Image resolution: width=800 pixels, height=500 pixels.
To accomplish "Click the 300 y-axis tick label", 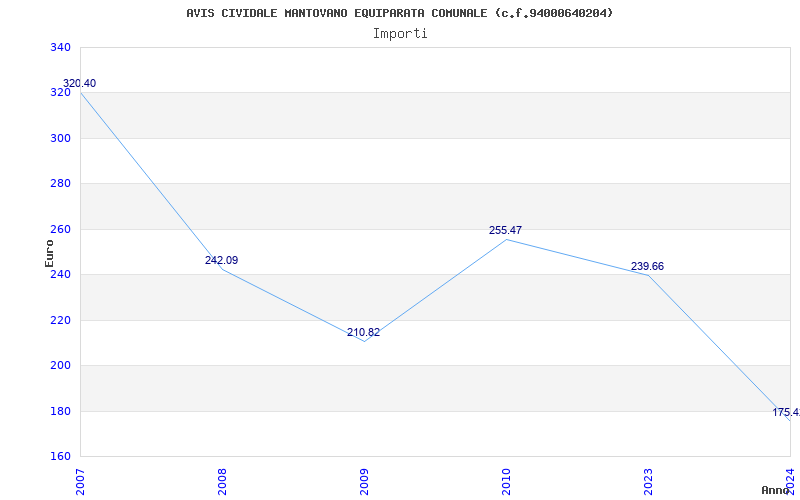I will point(60,138).
